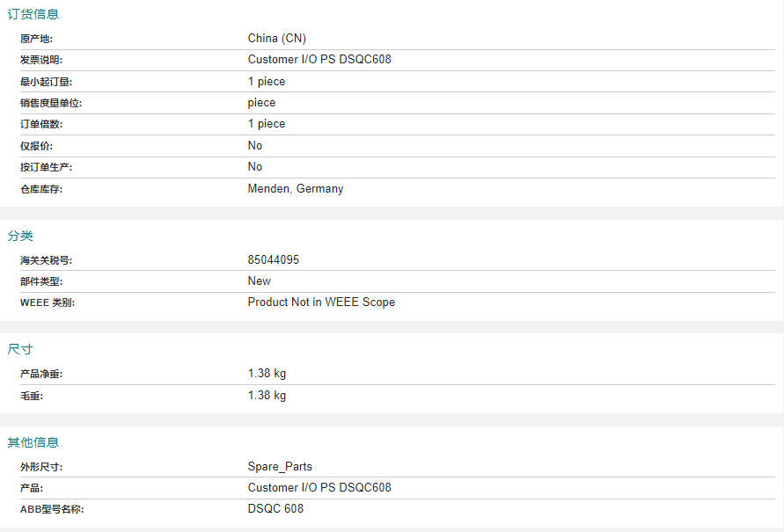Click the 其他信息 section heading

click(33, 442)
